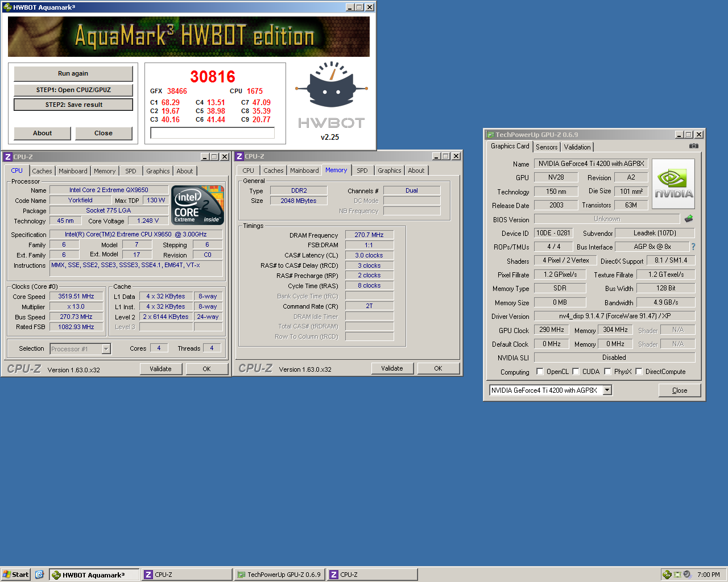Click the Driver Version field in GPU-Z
728x582 pixels.
[x=614, y=316]
